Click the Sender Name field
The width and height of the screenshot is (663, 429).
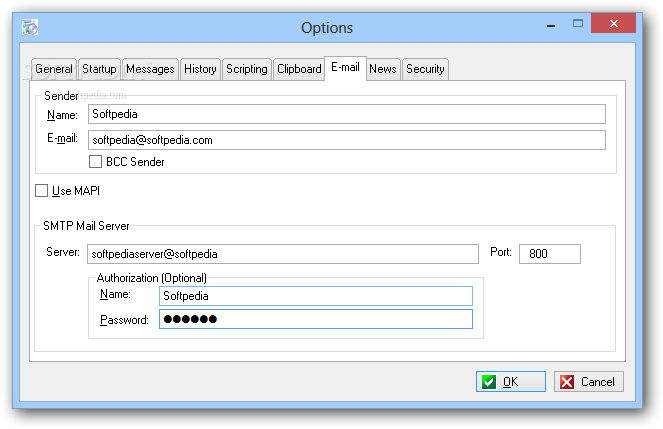point(347,114)
